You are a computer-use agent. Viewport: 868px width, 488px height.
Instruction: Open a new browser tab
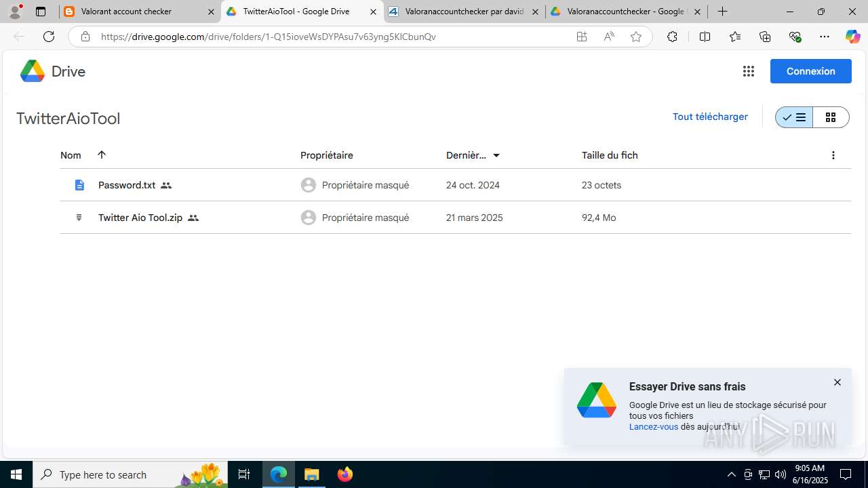click(723, 12)
